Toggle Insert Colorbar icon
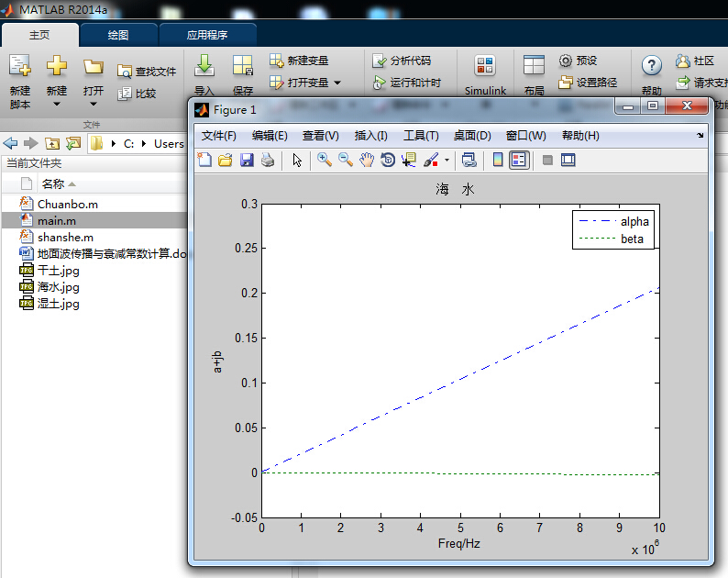 (498, 161)
